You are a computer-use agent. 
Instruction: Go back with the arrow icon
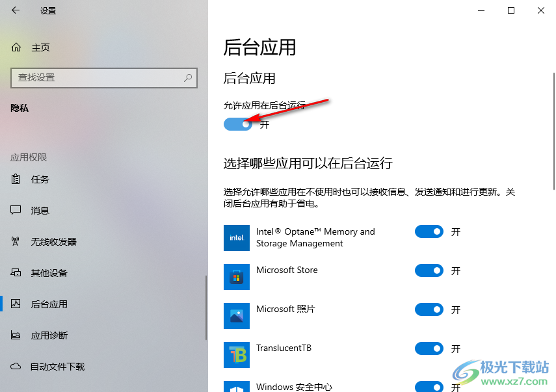[x=15, y=10]
